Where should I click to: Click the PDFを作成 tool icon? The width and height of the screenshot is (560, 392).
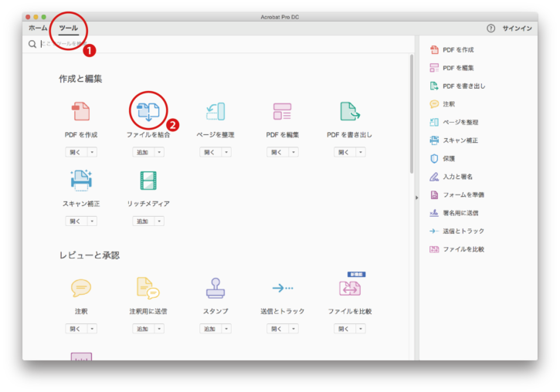coord(80,112)
